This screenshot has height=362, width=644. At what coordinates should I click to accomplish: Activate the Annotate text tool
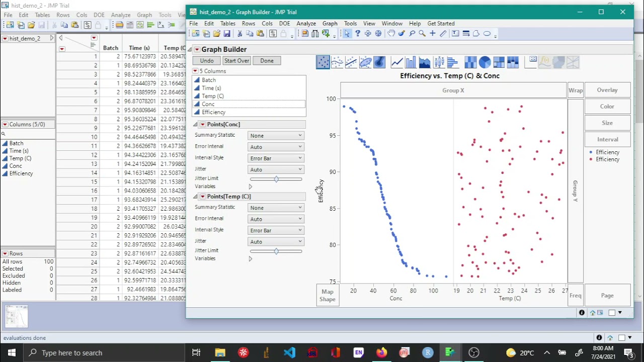coord(455,34)
